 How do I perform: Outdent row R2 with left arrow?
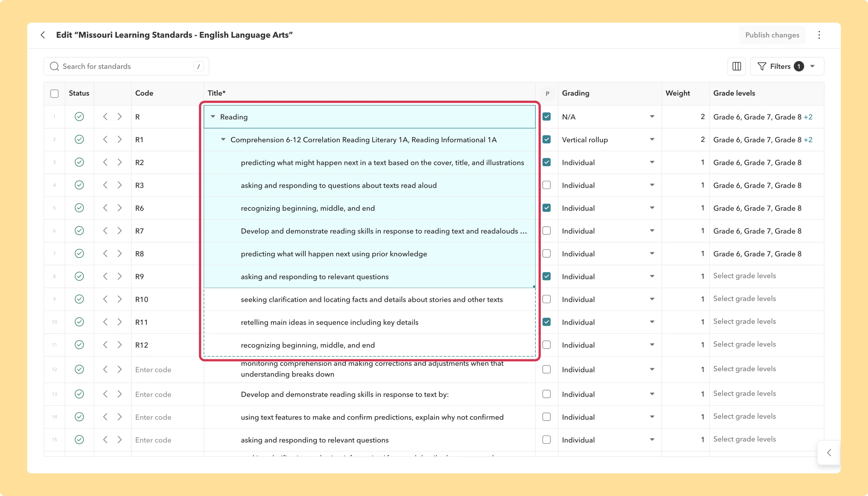(x=105, y=162)
